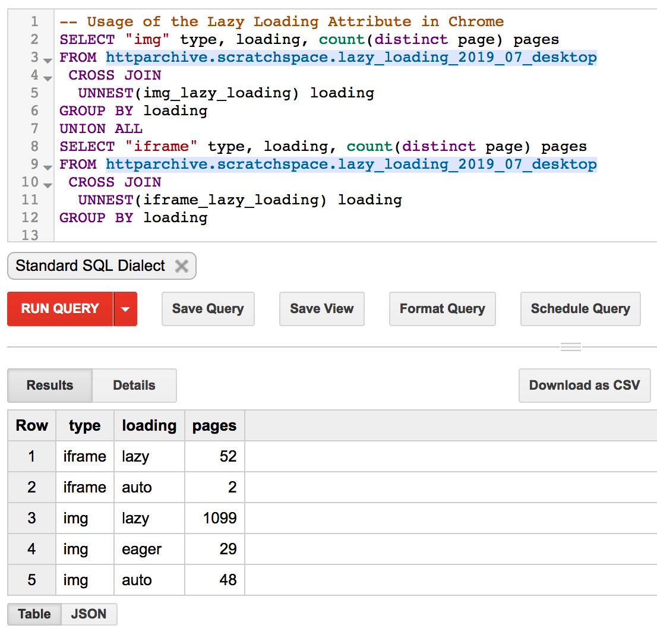
Task: Select the Results tab
Action: 50,385
